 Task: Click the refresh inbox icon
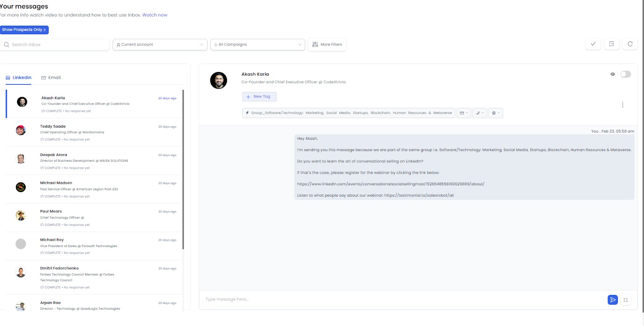coord(630,44)
